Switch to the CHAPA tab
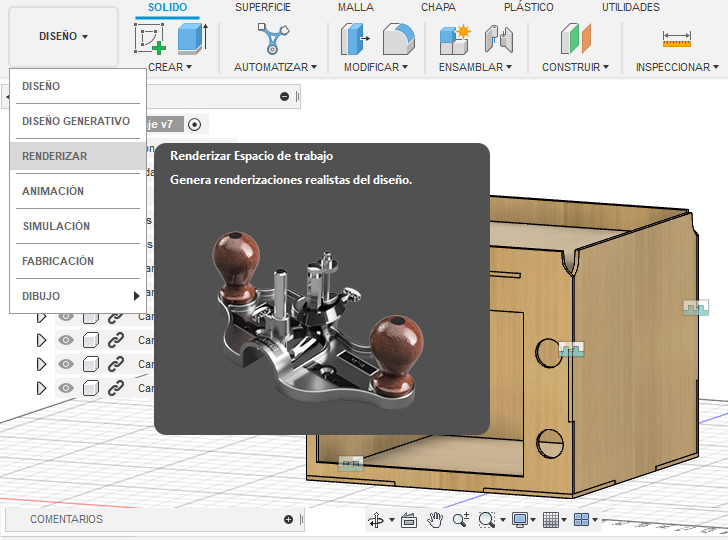The height and width of the screenshot is (540, 728). (x=438, y=7)
